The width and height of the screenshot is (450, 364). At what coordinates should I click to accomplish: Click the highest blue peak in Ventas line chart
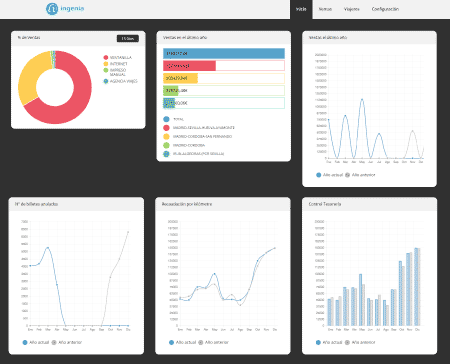(x=362, y=99)
